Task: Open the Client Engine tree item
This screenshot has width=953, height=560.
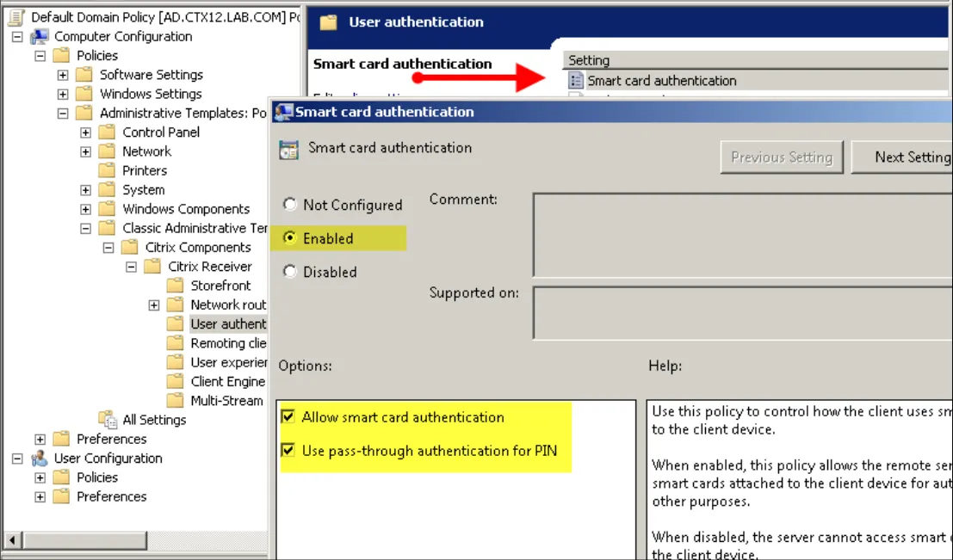Action: pos(228,381)
